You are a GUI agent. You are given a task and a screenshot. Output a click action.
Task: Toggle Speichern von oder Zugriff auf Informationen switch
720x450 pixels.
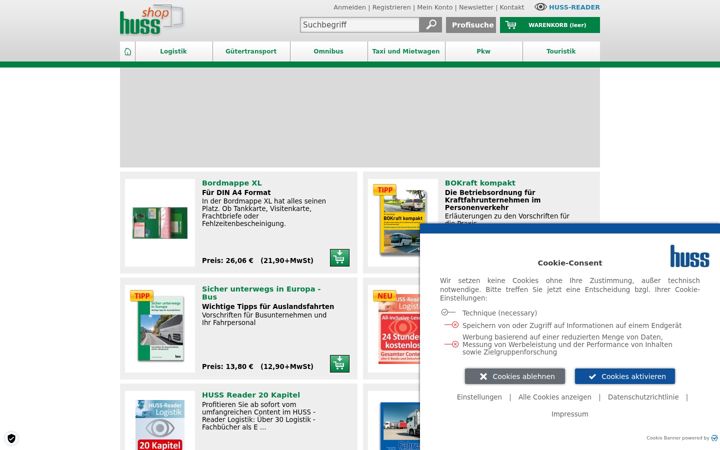451,325
